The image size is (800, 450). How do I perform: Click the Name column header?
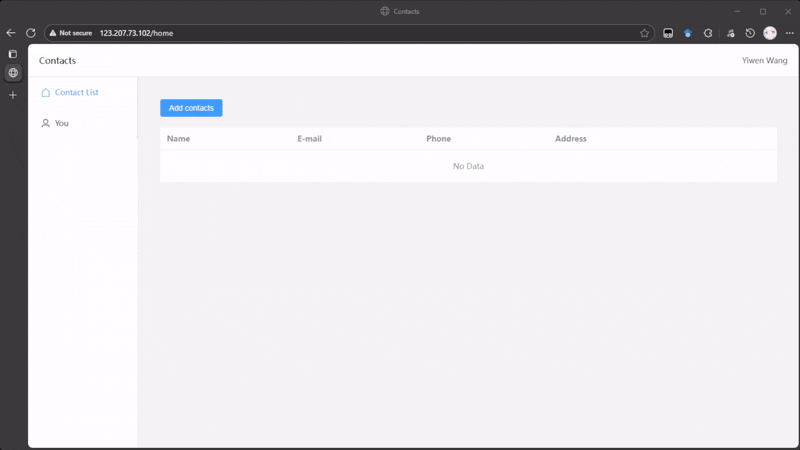(178, 139)
